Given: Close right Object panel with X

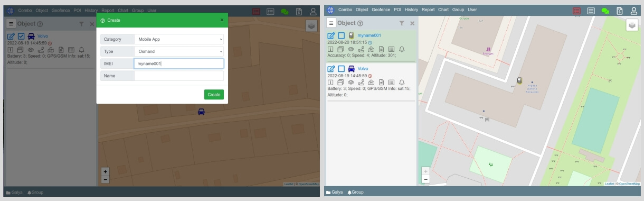Looking at the screenshot, I should [413, 24].
